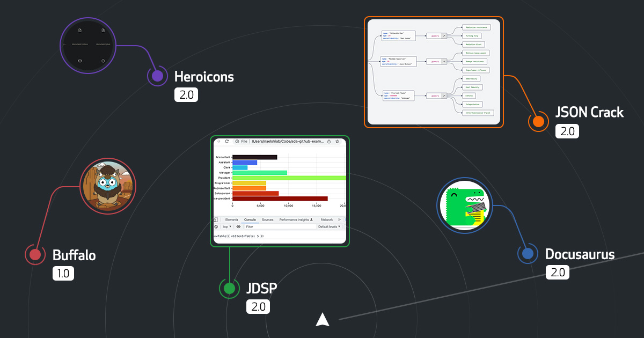Image resolution: width=644 pixels, height=338 pixels.
Task: Click the green President bar in chart
Action: pos(289,178)
